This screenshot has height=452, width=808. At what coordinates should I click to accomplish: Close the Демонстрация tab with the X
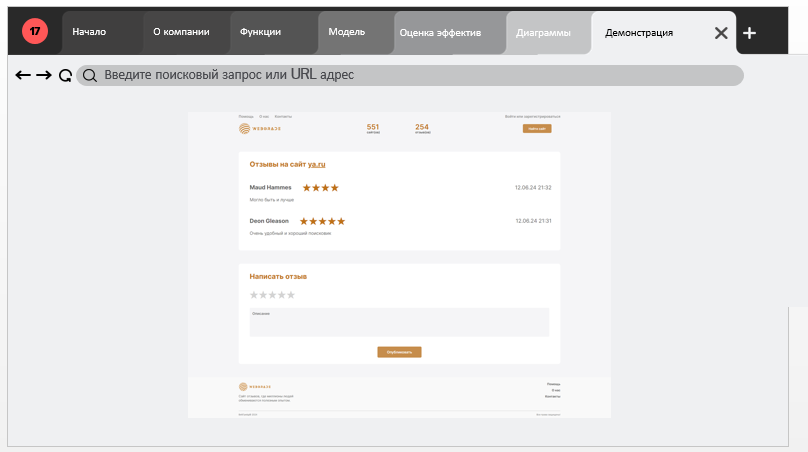[x=721, y=33]
